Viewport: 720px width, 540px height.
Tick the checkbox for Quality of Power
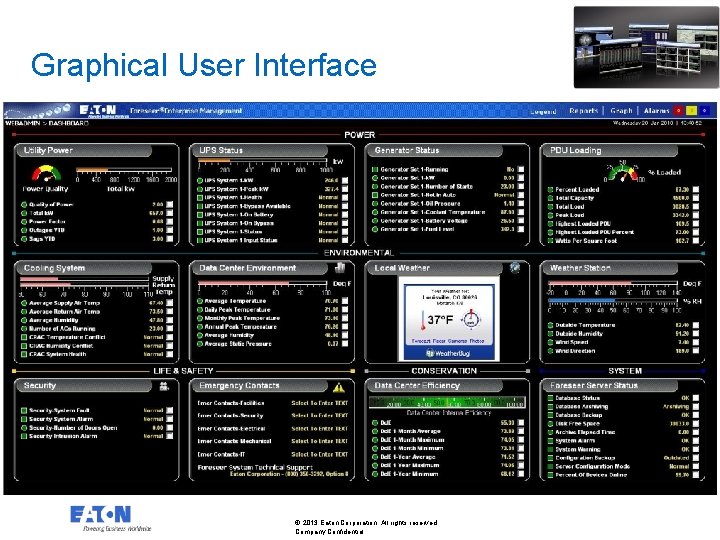(170, 204)
